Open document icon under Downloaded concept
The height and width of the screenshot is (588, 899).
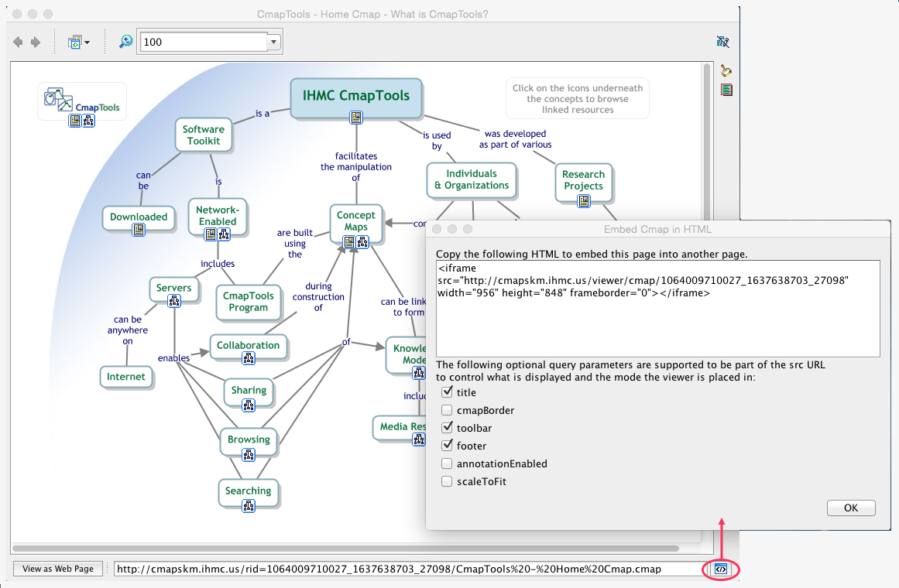pos(139,230)
